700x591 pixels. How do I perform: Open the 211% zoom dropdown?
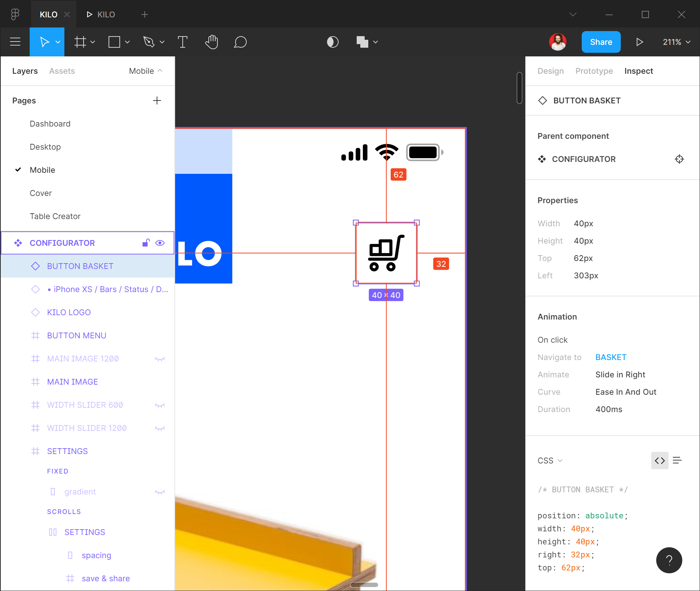(x=676, y=42)
